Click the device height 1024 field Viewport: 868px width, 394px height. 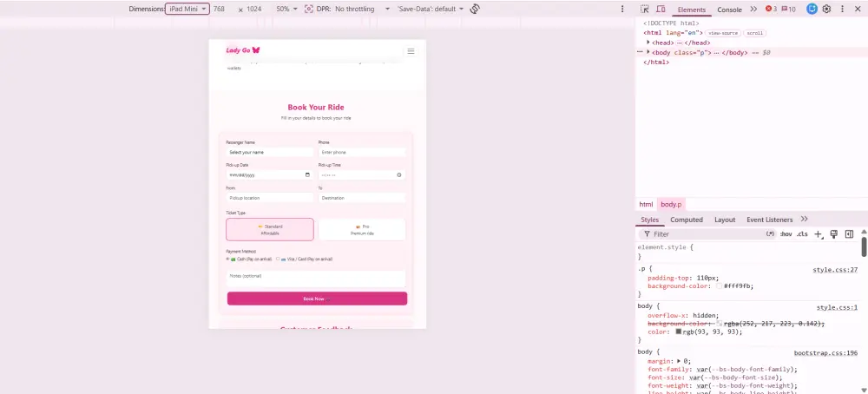point(256,9)
